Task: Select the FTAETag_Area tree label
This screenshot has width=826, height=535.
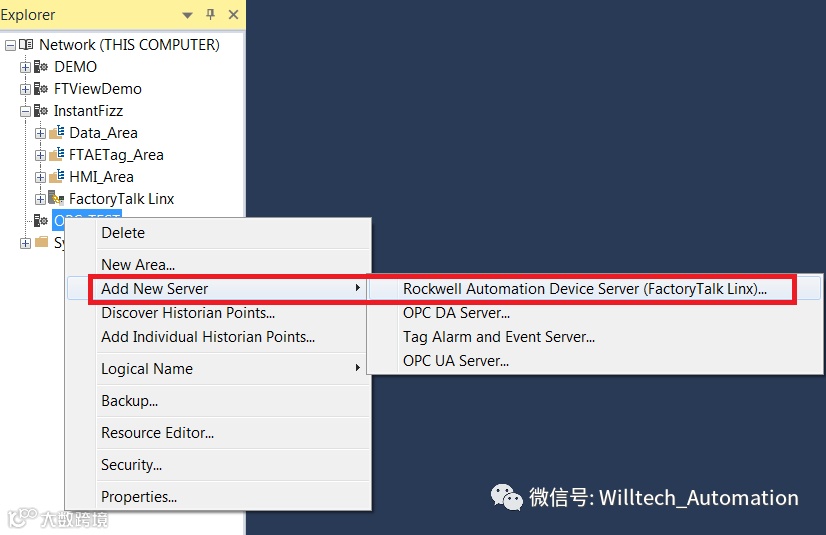Action: click(116, 155)
